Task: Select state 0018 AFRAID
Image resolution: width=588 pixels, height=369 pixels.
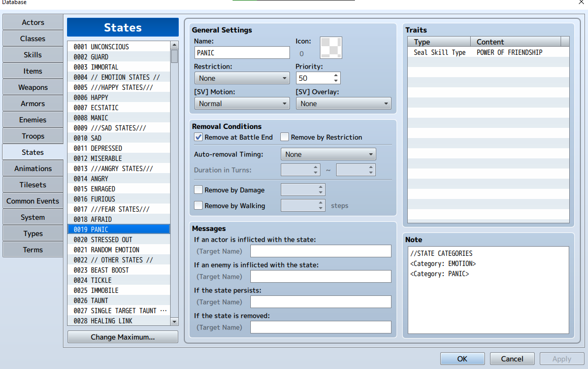Action: [x=119, y=219]
